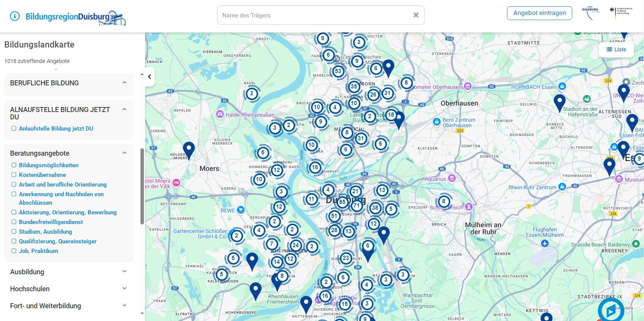
Task: Check the Bundesfreiwilligendienst filter
Action: pos(14,222)
